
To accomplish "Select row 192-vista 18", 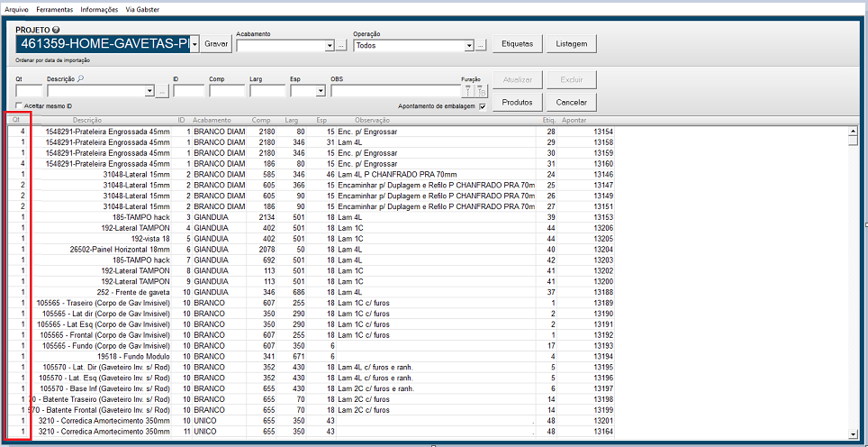I will coord(310,240).
